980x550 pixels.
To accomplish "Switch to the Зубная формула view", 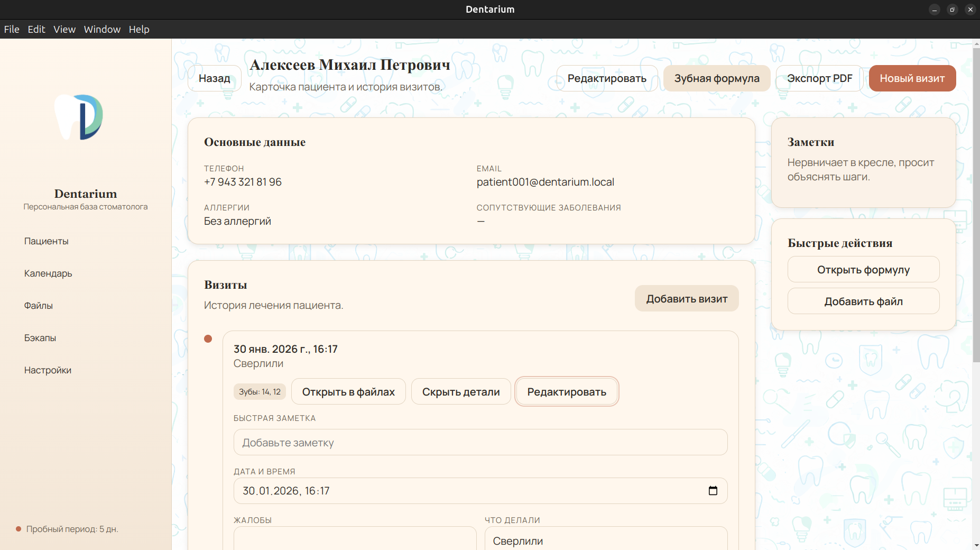I will 716,78.
